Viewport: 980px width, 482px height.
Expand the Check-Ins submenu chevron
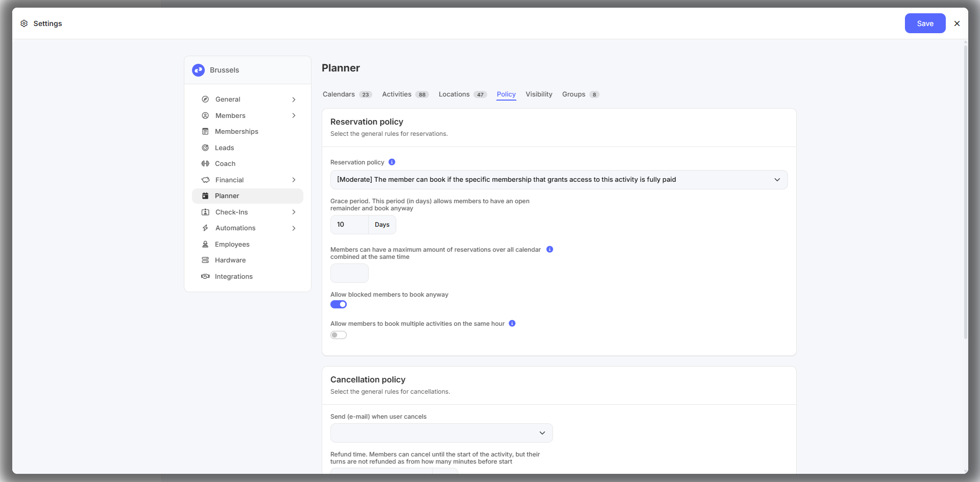294,212
